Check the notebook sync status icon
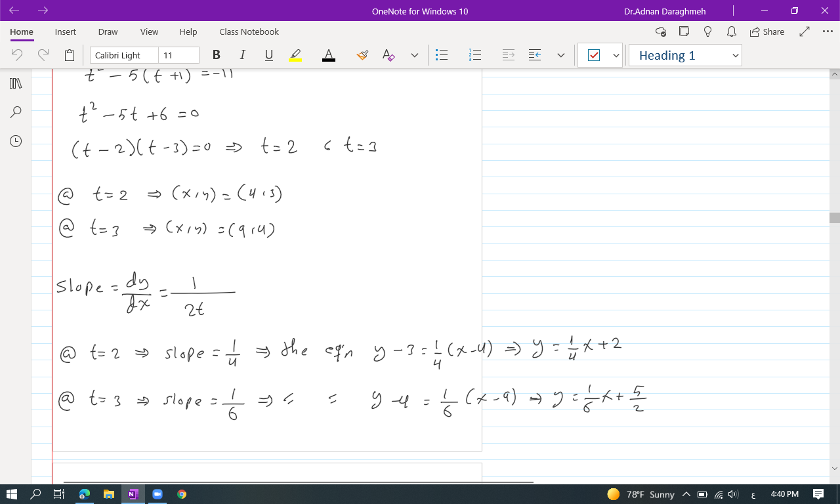Image resolution: width=840 pixels, height=504 pixels. [x=661, y=31]
